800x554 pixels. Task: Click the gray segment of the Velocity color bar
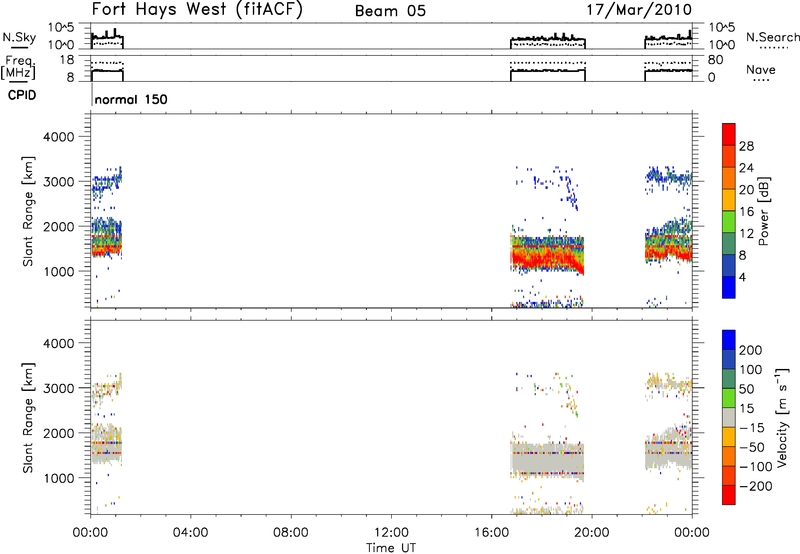(x=729, y=417)
